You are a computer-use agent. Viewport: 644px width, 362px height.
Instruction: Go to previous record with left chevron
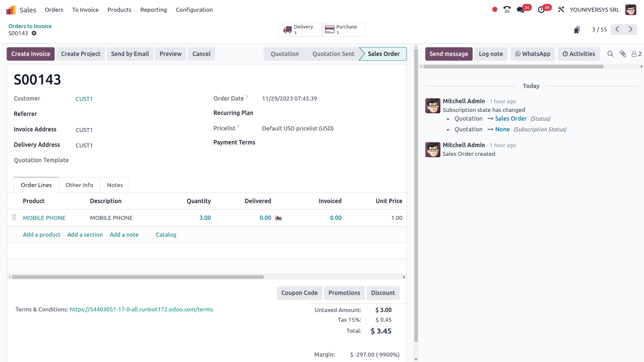tap(617, 29)
